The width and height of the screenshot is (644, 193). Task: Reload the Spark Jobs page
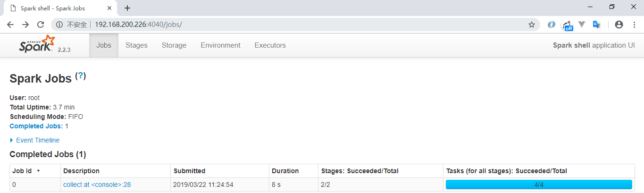(41, 25)
